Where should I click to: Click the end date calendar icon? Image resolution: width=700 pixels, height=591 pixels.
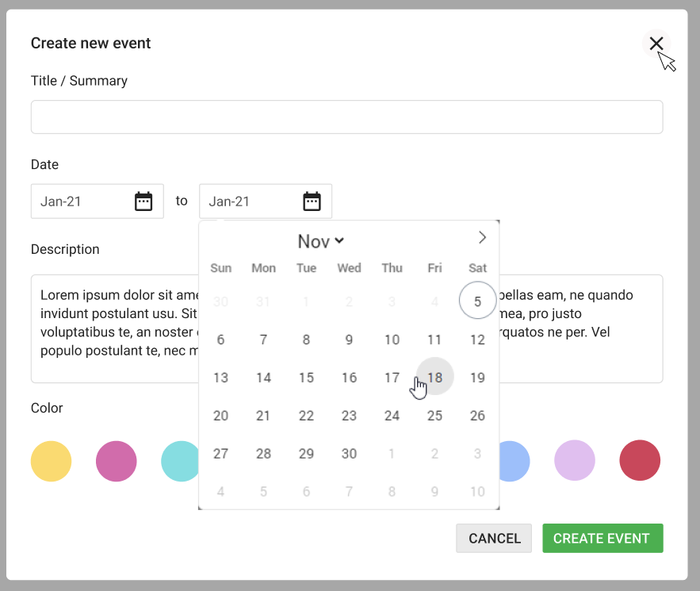click(x=312, y=201)
